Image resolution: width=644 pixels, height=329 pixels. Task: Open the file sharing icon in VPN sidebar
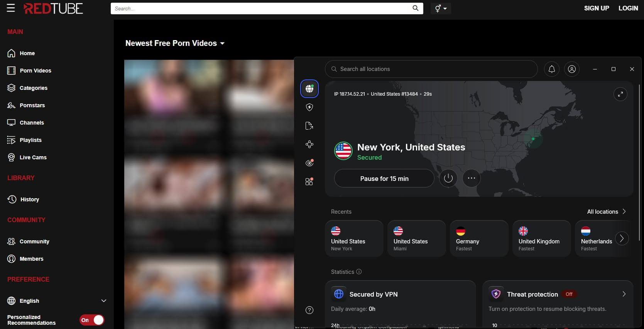pyautogui.click(x=309, y=126)
